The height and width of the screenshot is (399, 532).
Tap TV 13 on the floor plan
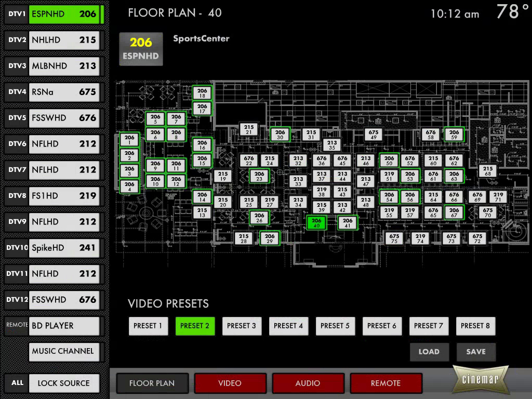(x=202, y=212)
